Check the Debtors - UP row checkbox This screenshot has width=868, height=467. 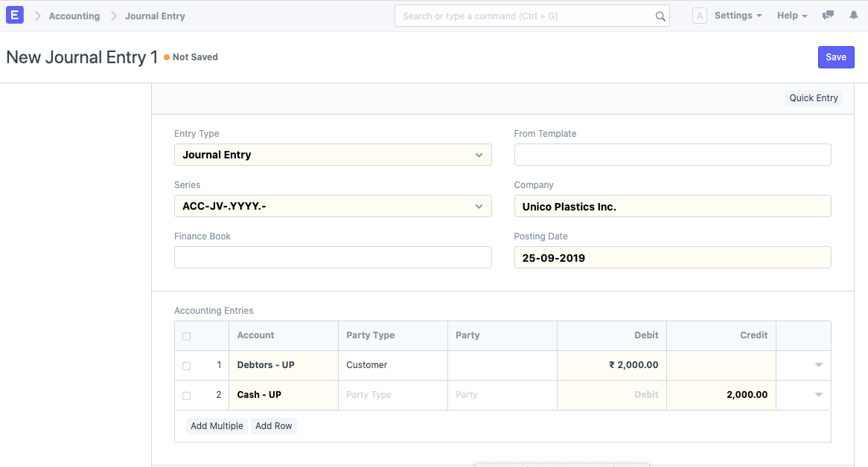186,365
